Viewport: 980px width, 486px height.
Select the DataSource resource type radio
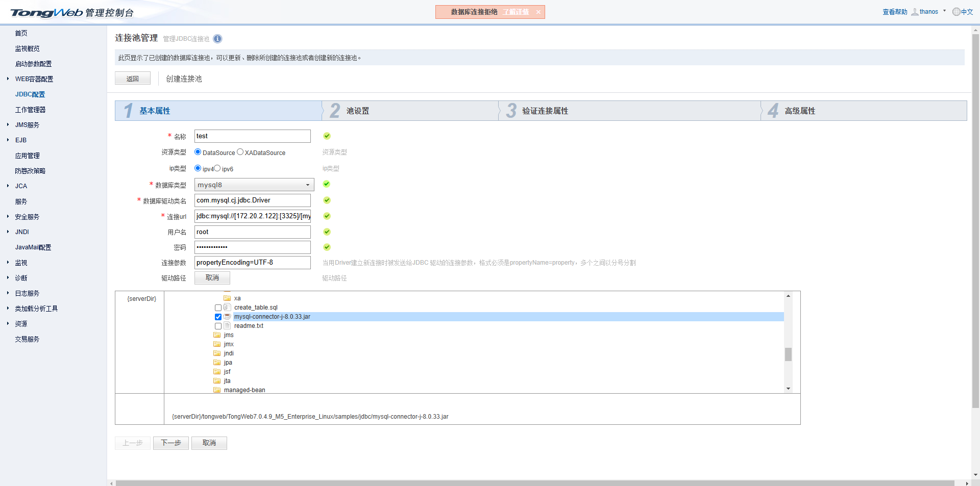click(198, 152)
